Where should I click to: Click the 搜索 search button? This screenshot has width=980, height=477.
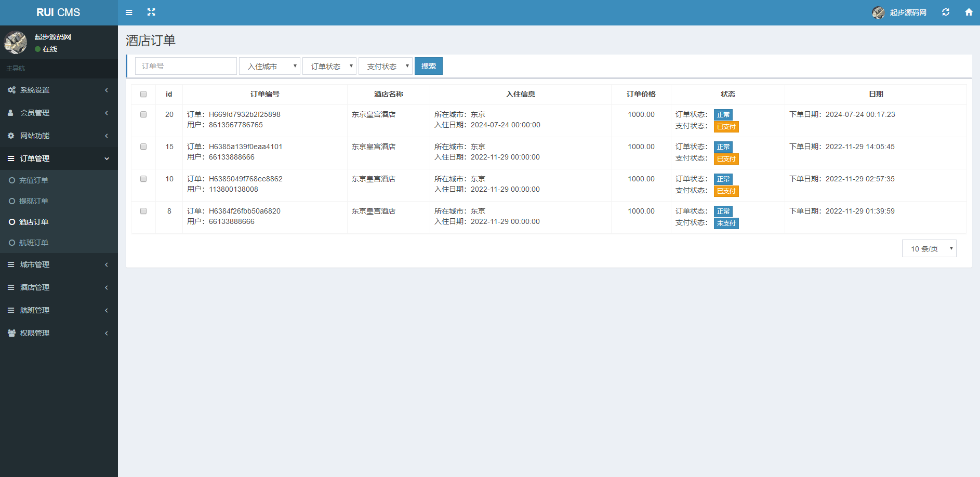coord(429,66)
